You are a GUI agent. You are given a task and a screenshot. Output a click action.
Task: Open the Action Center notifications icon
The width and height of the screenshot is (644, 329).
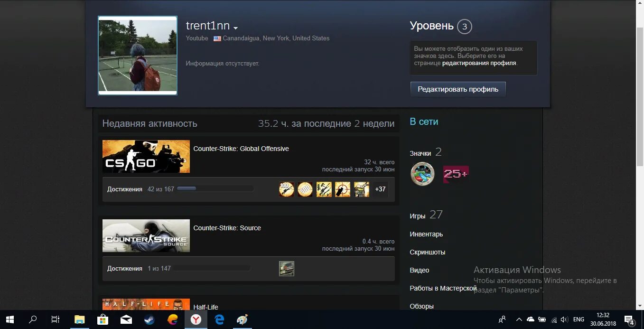629,320
